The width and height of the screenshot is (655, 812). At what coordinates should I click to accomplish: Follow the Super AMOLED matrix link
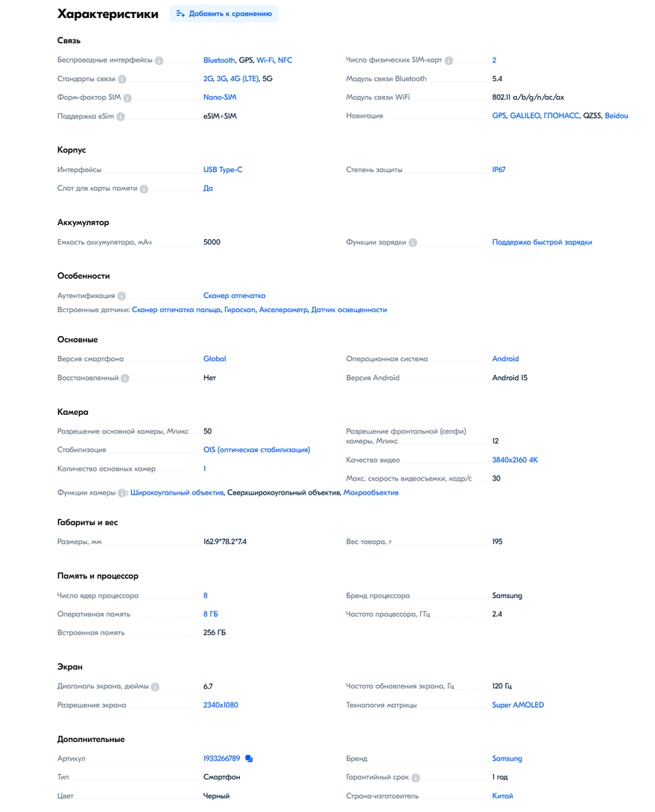[x=518, y=705]
